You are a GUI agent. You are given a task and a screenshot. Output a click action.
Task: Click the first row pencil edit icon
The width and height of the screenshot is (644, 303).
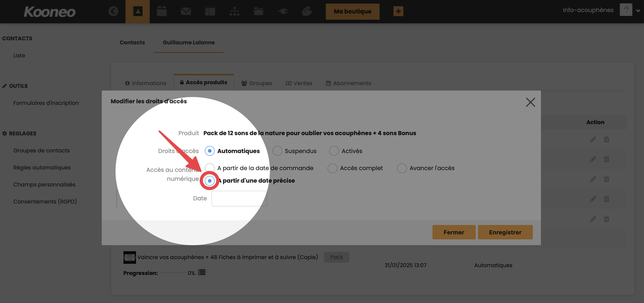tap(593, 139)
